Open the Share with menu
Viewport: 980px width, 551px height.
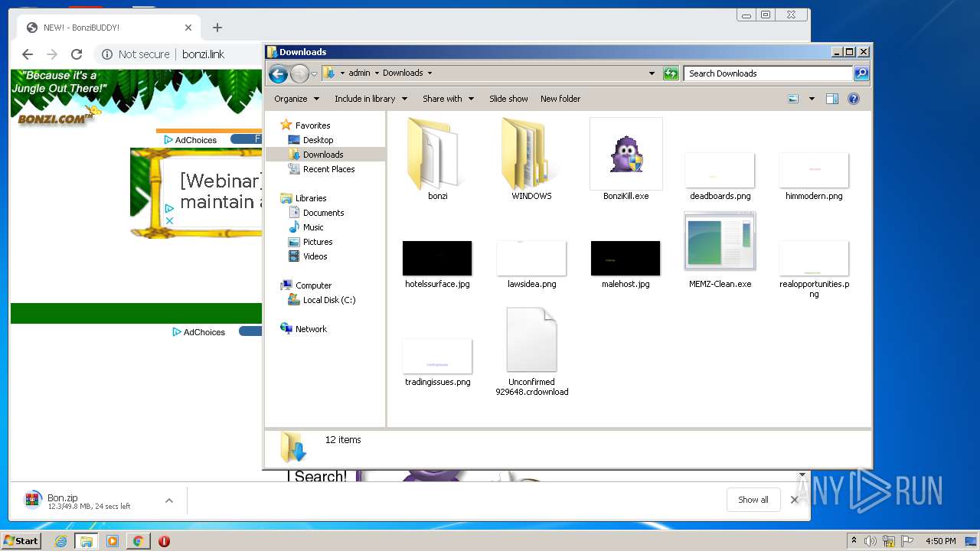(x=448, y=99)
